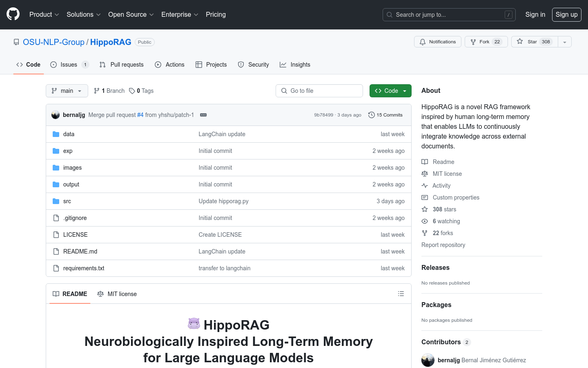Screen dimensions: 588x368
Task: Select the Code tab
Action: (29, 65)
